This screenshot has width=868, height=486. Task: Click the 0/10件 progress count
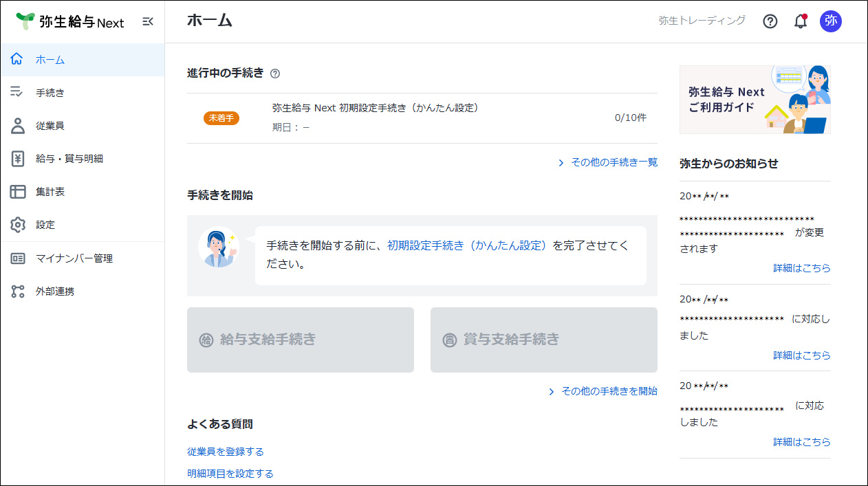(631, 118)
